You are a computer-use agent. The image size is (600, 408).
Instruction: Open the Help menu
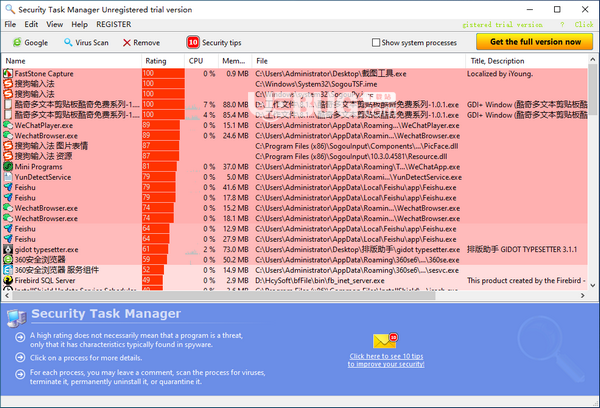pos(79,24)
